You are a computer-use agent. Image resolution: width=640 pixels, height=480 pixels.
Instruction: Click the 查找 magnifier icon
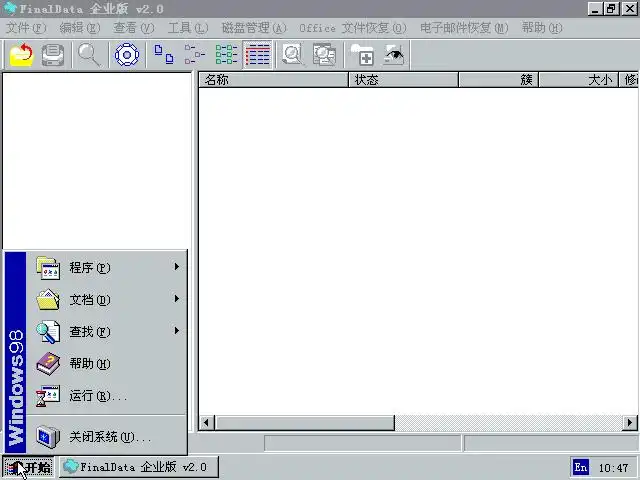48,332
